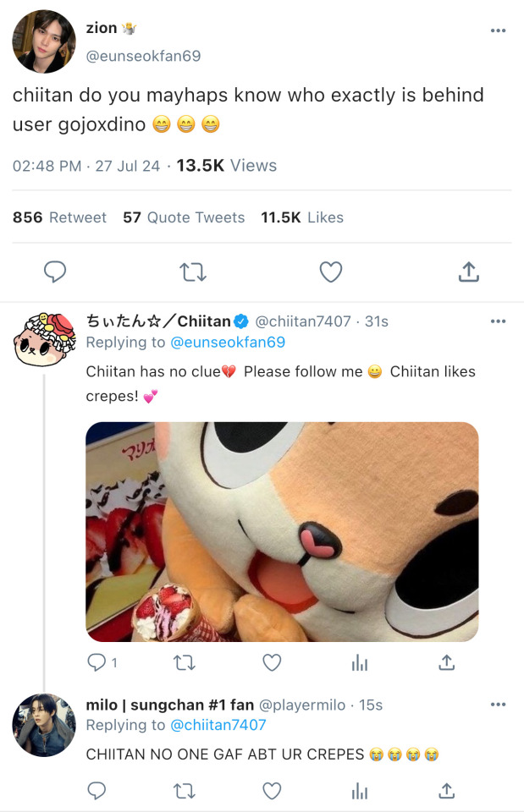Retweet milo's reply
The width and height of the screenshot is (524, 812).
point(184,791)
